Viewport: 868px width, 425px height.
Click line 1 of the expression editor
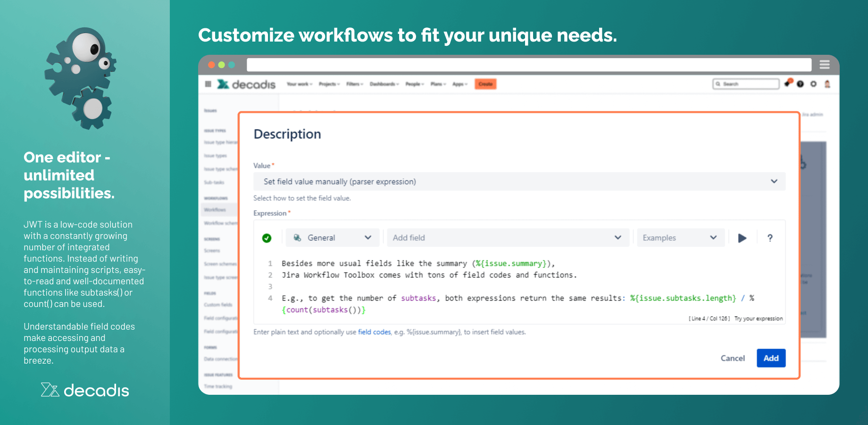[x=418, y=263]
